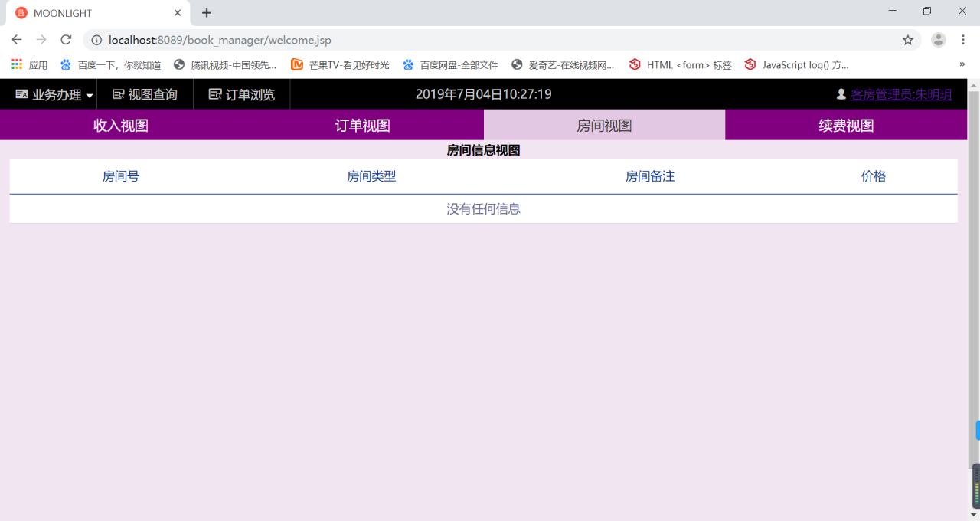Viewport: 980px width, 521px height.
Task: Open the 视图查询 menu item
Action: (145, 94)
